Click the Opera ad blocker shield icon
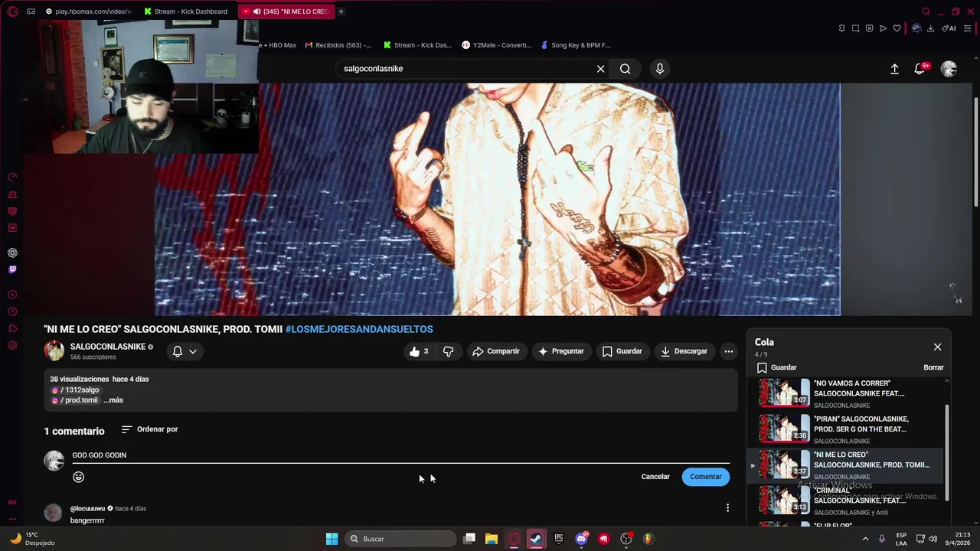Screen dimensions: 980x551 [x=869, y=28]
